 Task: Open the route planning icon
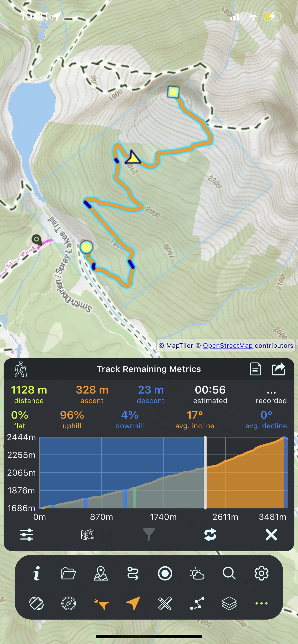133,573
